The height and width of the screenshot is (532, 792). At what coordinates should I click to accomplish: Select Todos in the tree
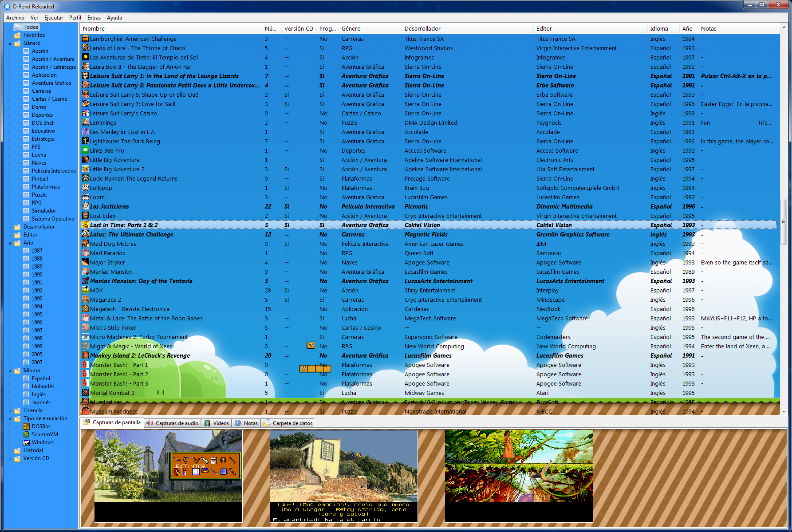31,27
